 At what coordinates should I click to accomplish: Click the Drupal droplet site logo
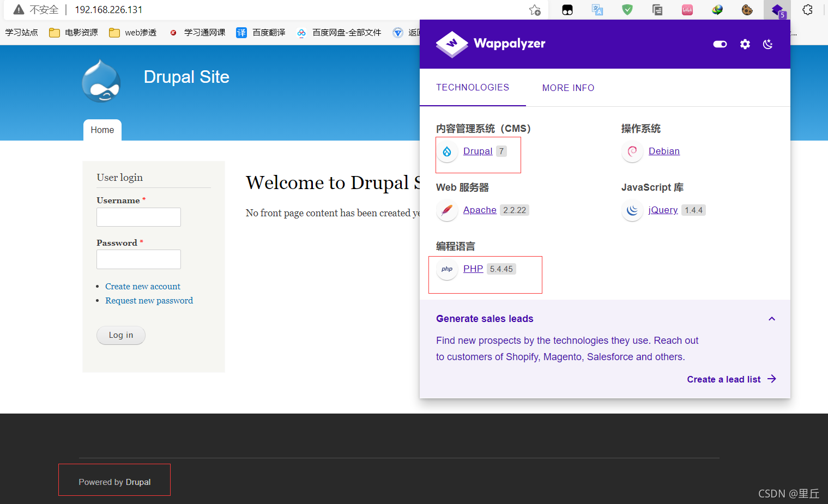[x=101, y=81]
